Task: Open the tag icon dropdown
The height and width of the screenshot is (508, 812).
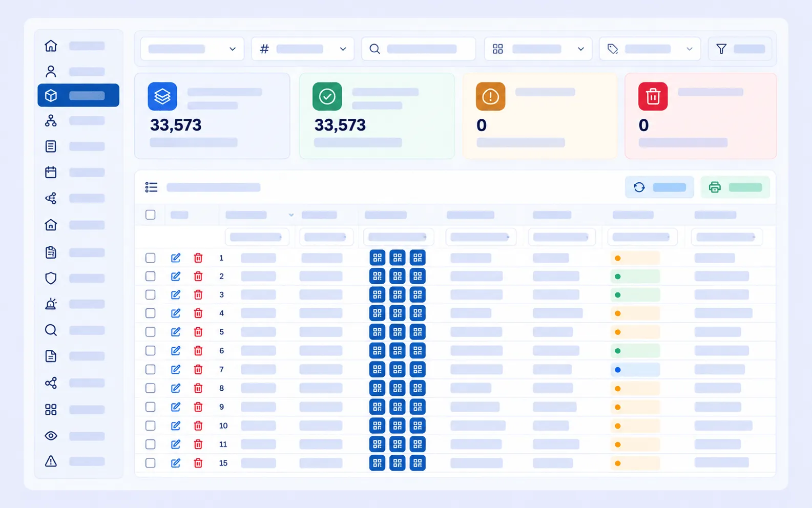Action: point(650,49)
